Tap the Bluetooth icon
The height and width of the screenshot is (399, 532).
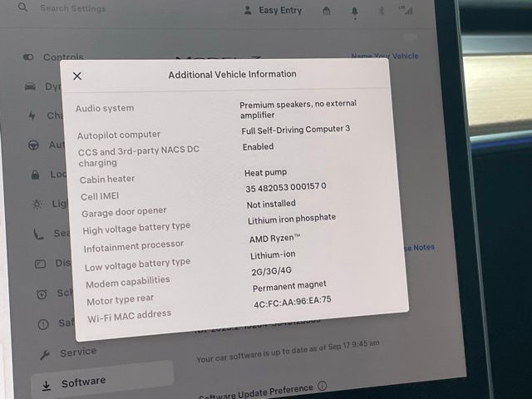[x=382, y=11]
